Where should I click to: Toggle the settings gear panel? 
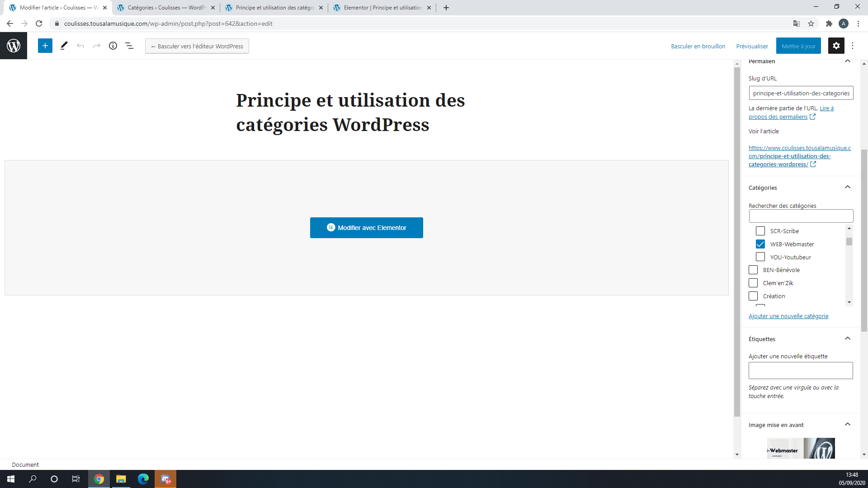tap(836, 46)
